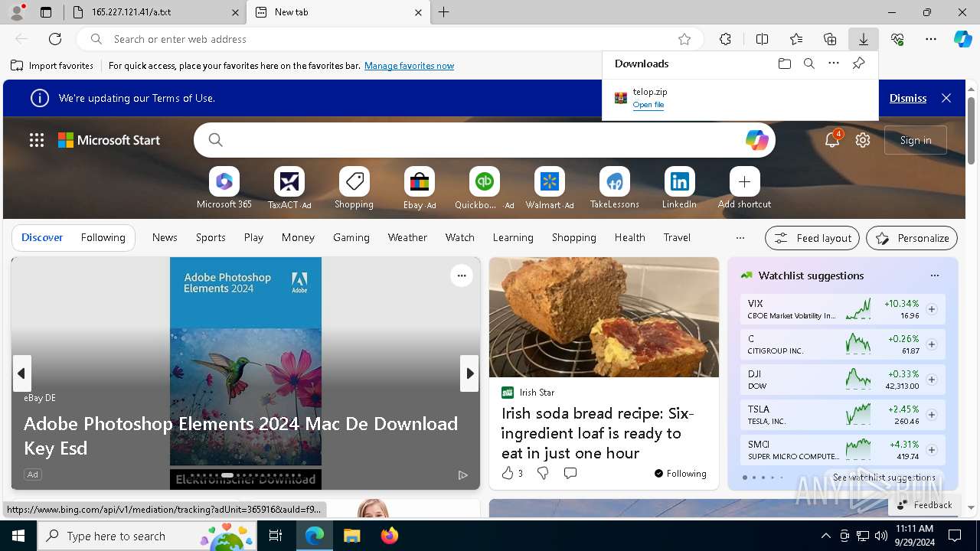Click Open file under telop.zip
The image size is (980, 551).
pos(648,105)
